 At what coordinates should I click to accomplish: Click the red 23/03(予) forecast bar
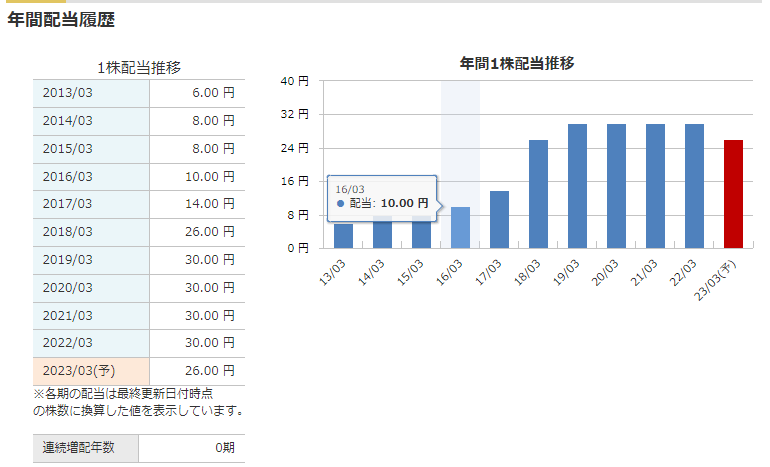pos(733,194)
